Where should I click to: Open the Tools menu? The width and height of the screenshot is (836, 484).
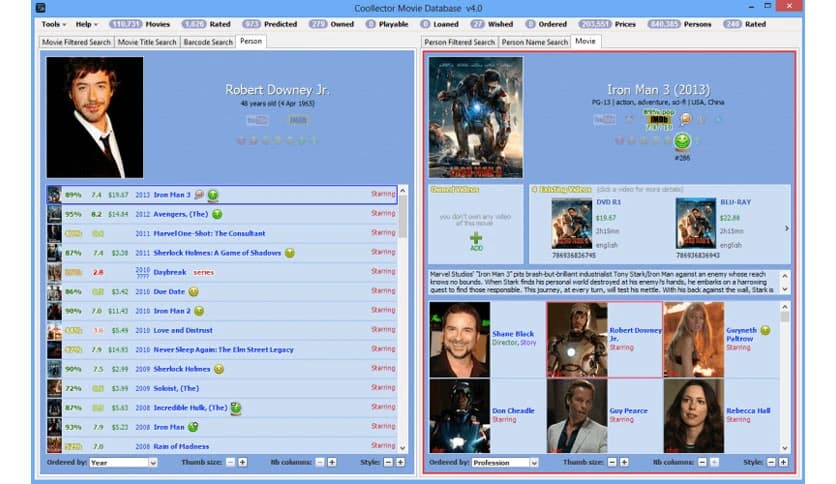pyautogui.click(x=53, y=24)
